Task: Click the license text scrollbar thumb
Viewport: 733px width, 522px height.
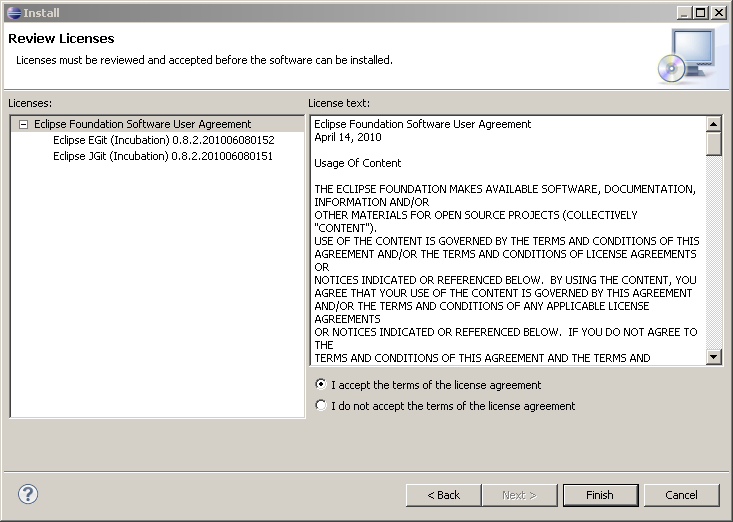Action: tap(714, 144)
